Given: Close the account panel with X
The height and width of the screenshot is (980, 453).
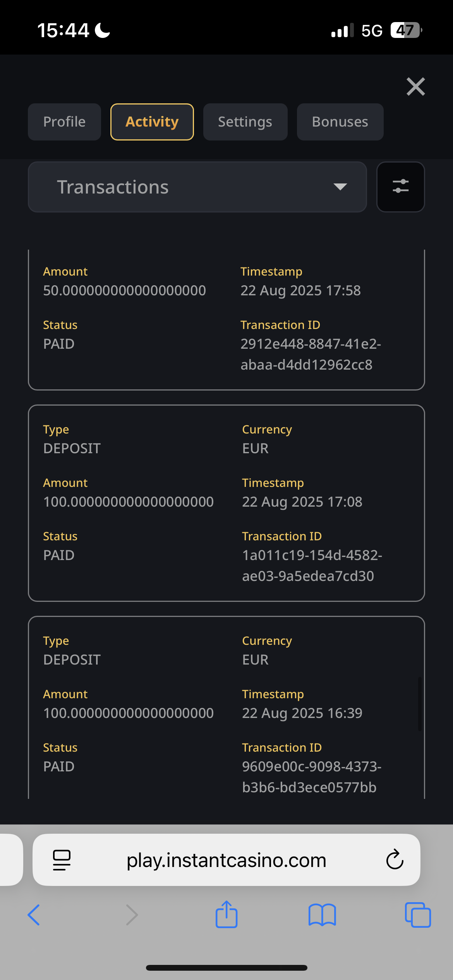Looking at the screenshot, I should click(x=415, y=86).
